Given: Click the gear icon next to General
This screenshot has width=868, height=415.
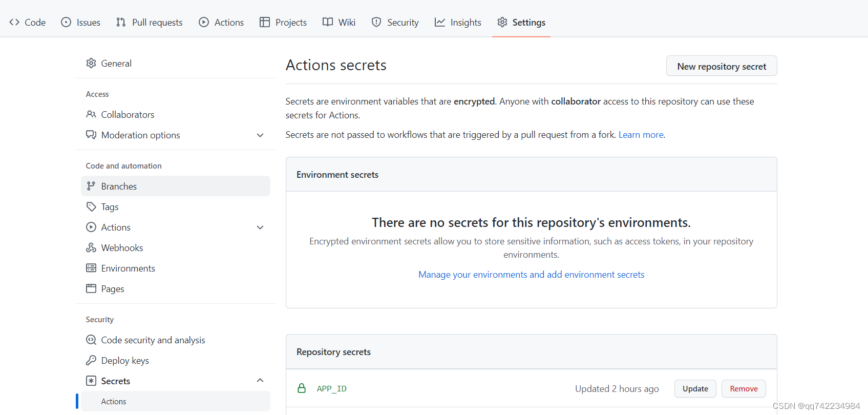Looking at the screenshot, I should (91, 63).
